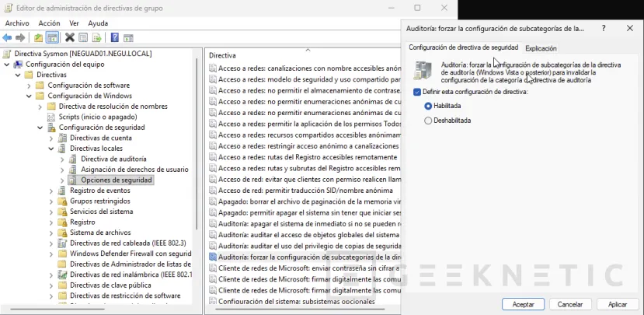Image resolution: width=644 pixels, height=315 pixels.
Task: Click the Forward arrow toolbar icon
Action: tap(19, 38)
